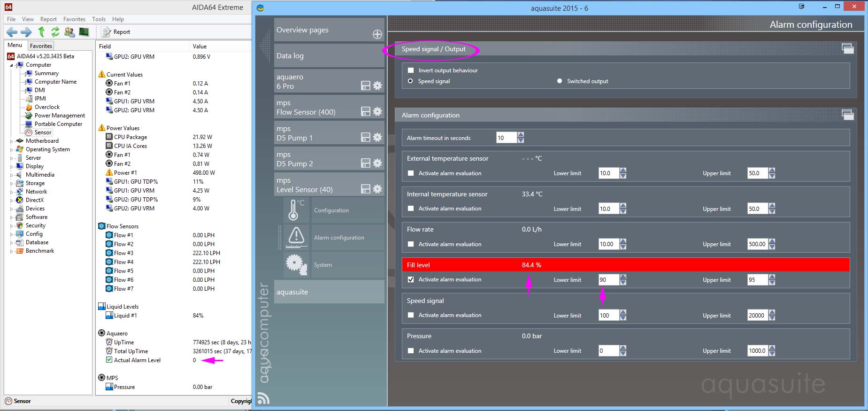Add new overview page with plus icon
Screen dimensions: 868x411
(377, 34)
